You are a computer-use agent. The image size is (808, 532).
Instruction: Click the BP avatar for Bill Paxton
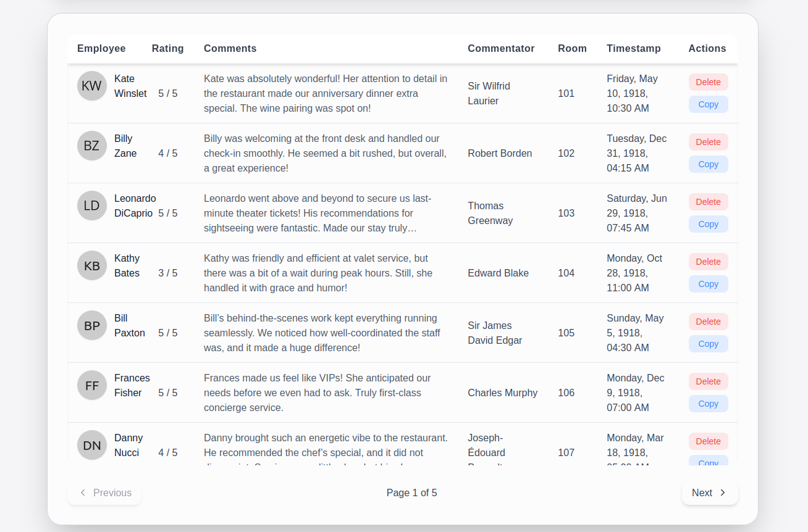click(x=91, y=325)
